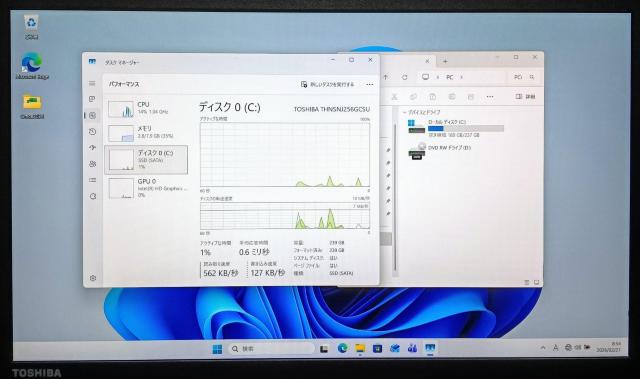Click Cut icon in File Explorer toolbar

(394, 97)
